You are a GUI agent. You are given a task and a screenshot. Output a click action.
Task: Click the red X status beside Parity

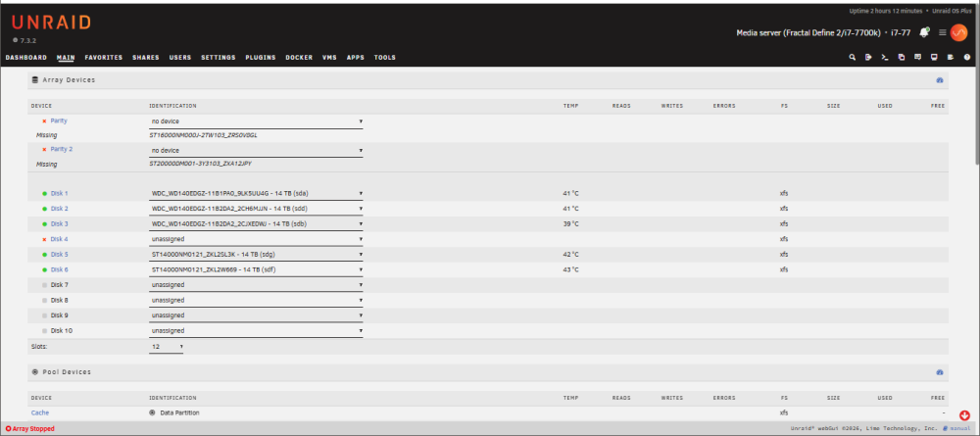pyautogui.click(x=44, y=121)
